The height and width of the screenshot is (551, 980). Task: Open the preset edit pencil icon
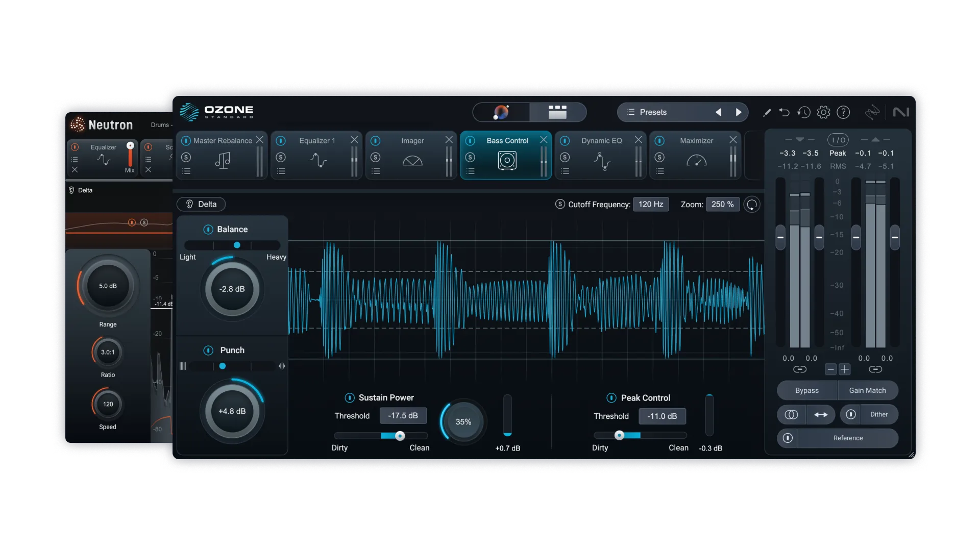pos(767,112)
